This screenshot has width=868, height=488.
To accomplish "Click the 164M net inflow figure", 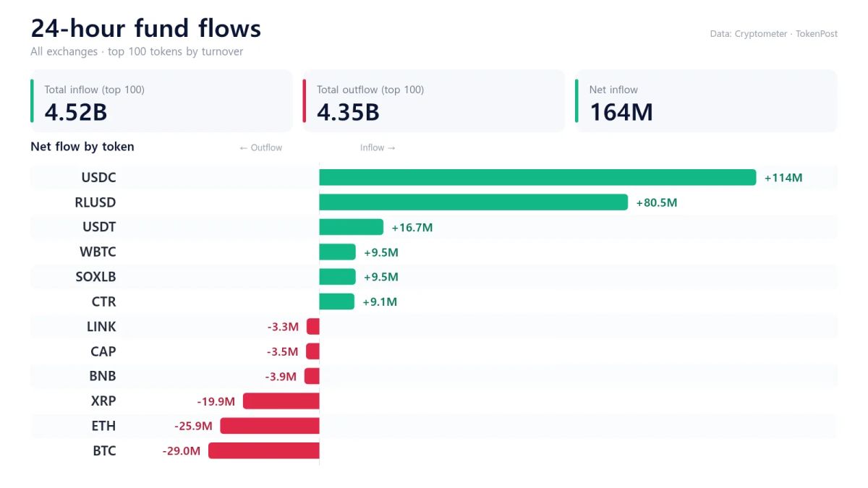I will (621, 112).
